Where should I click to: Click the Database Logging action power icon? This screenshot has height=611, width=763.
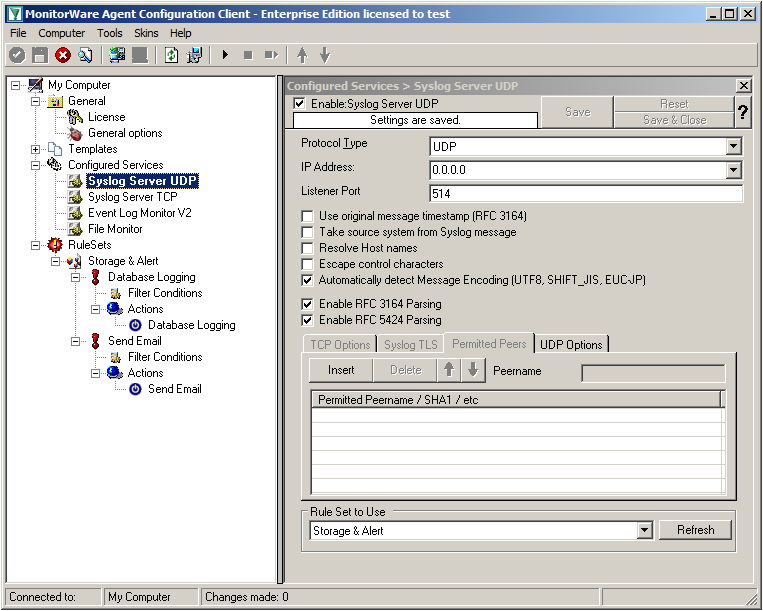point(135,325)
